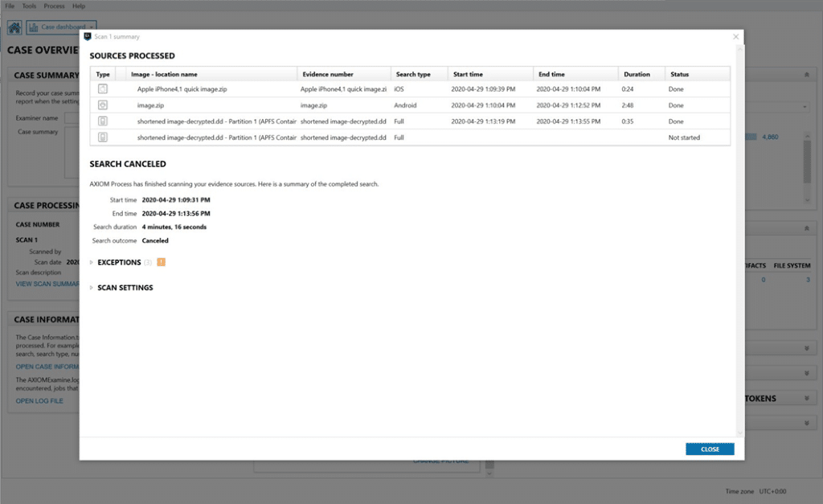The width and height of the screenshot is (823, 504).
Task: Sort by Evidence number column header
Action: [x=344, y=74]
